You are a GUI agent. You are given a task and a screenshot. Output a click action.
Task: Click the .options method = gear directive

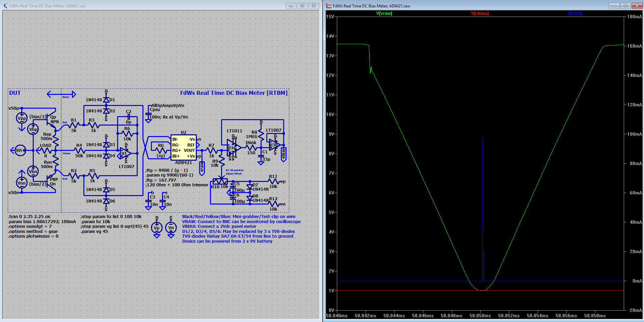(x=33, y=232)
